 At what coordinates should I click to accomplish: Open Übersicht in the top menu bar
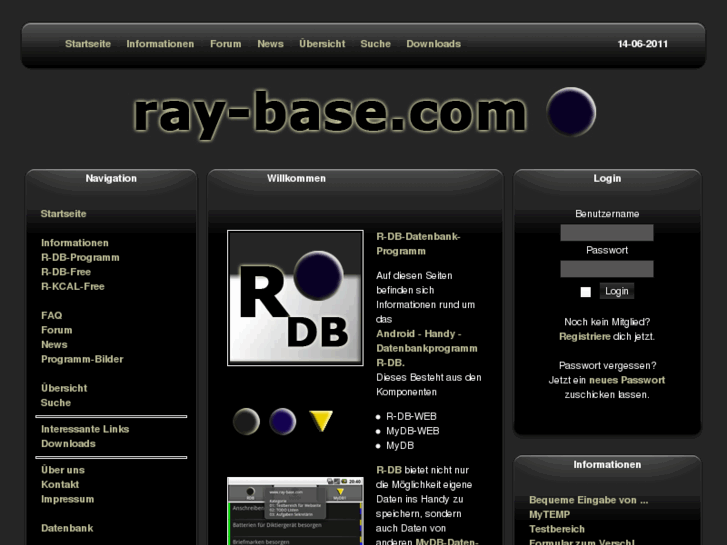tap(322, 44)
